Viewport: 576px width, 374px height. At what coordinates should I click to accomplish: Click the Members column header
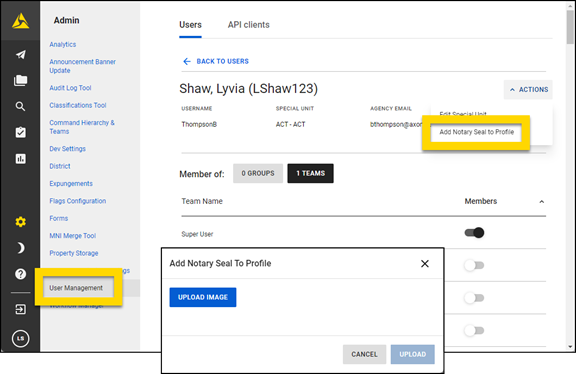click(x=480, y=201)
